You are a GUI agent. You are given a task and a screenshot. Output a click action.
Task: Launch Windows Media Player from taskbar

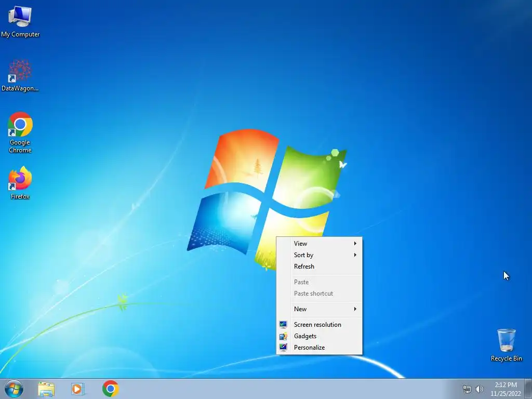[x=78, y=389]
